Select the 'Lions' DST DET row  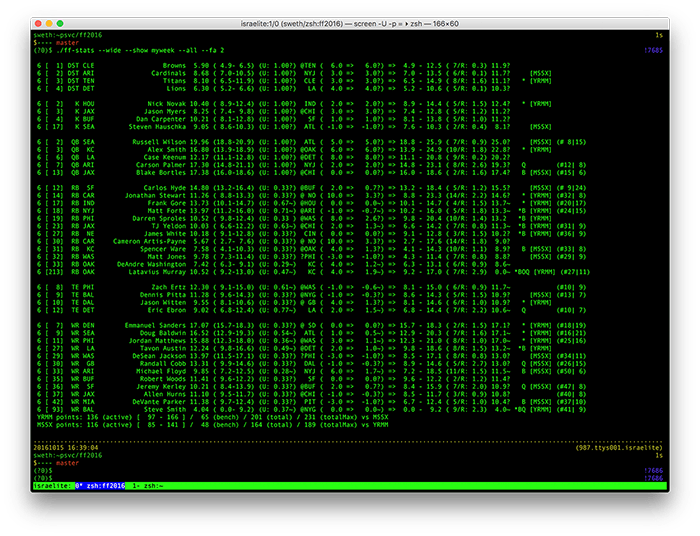coord(273,88)
